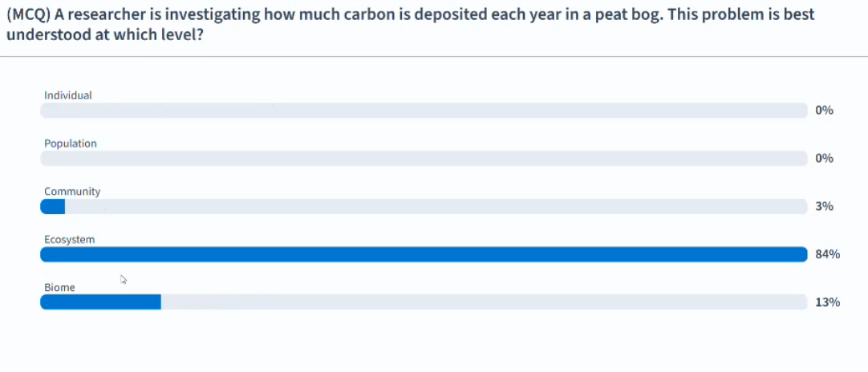
Task: Select the Ecosystem answer label
Action: [x=70, y=239]
